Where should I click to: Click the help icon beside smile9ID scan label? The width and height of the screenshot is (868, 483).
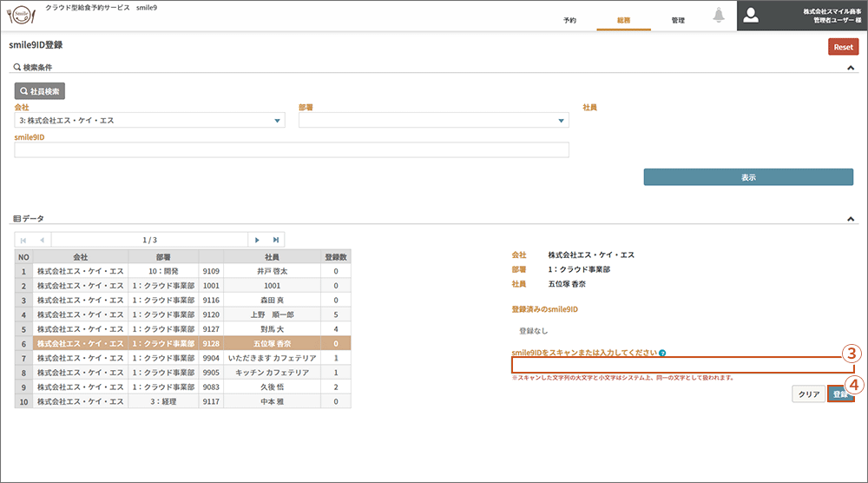click(662, 353)
